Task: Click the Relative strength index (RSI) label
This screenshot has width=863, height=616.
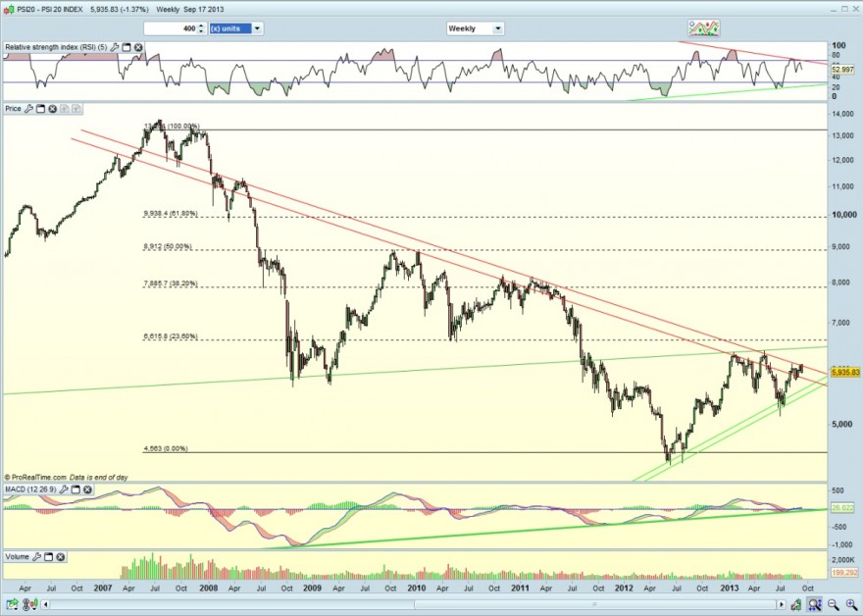Action: click(56, 47)
